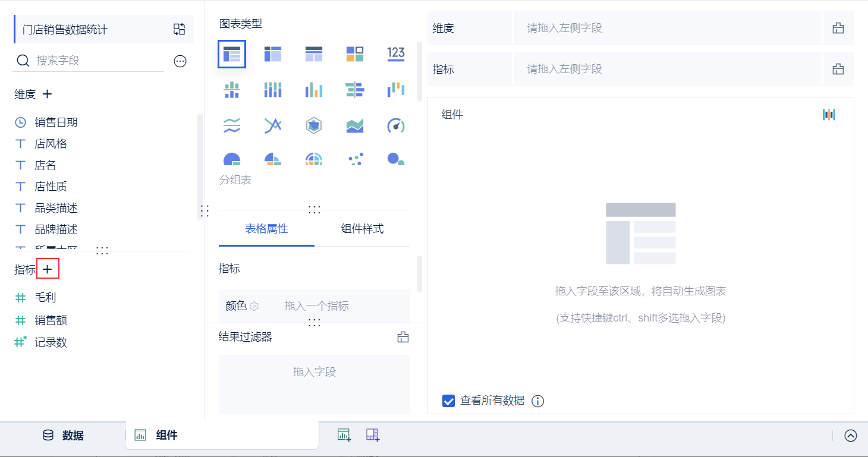Pick the partitioned line chart icon
Viewport: 868px width, 457px height.
(x=231, y=125)
